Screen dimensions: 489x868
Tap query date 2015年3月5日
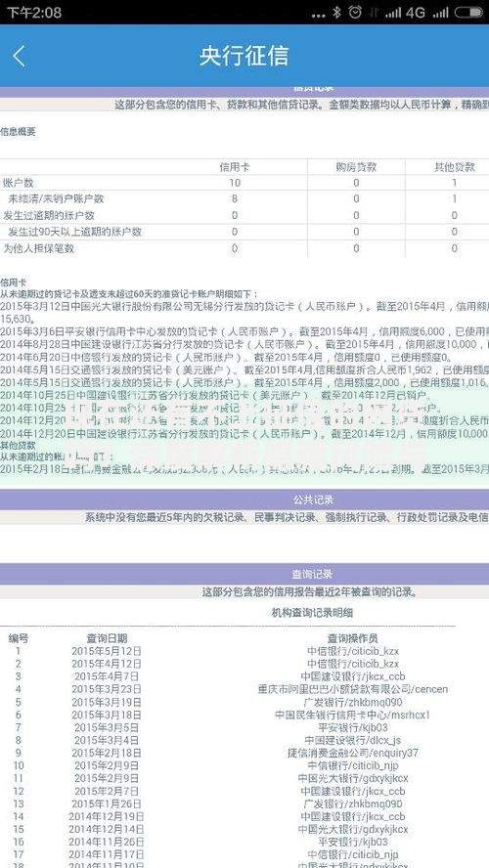107,727
